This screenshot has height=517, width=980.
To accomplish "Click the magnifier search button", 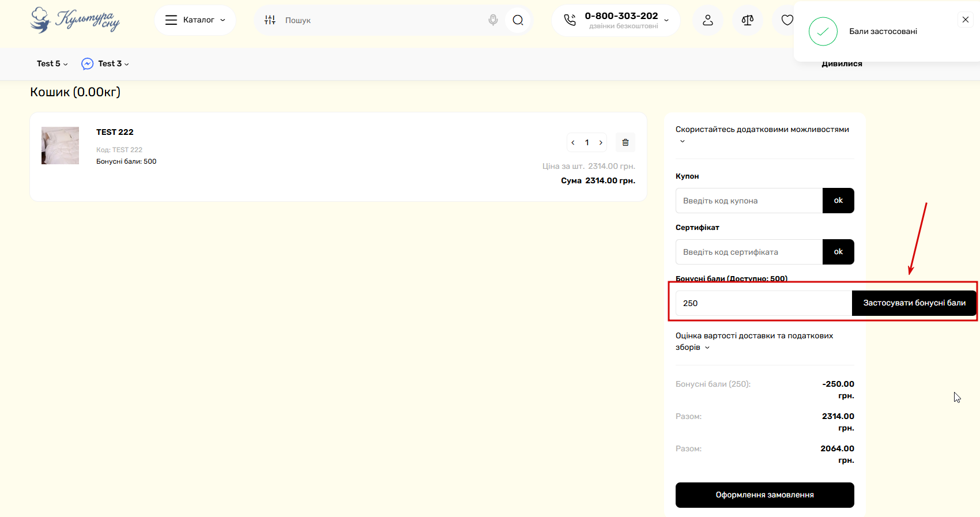I will click(x=518, y=20).
